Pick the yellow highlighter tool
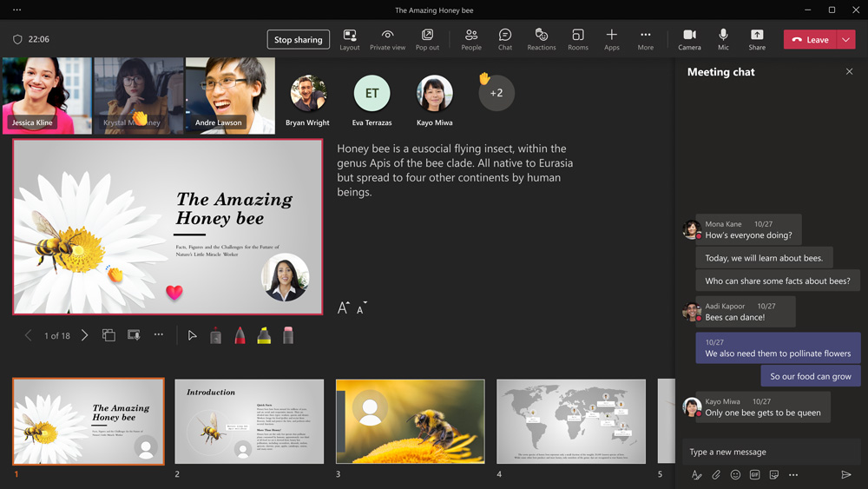The height and width of the screenshot is (489, 868). point(264,335)
